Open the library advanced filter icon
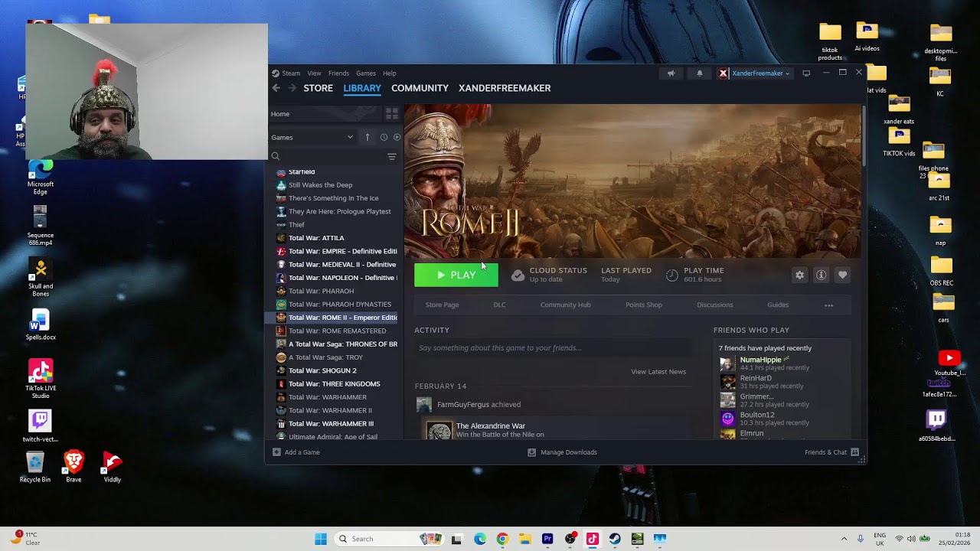Viewport: 980px width, 551px height. point(391,156)
